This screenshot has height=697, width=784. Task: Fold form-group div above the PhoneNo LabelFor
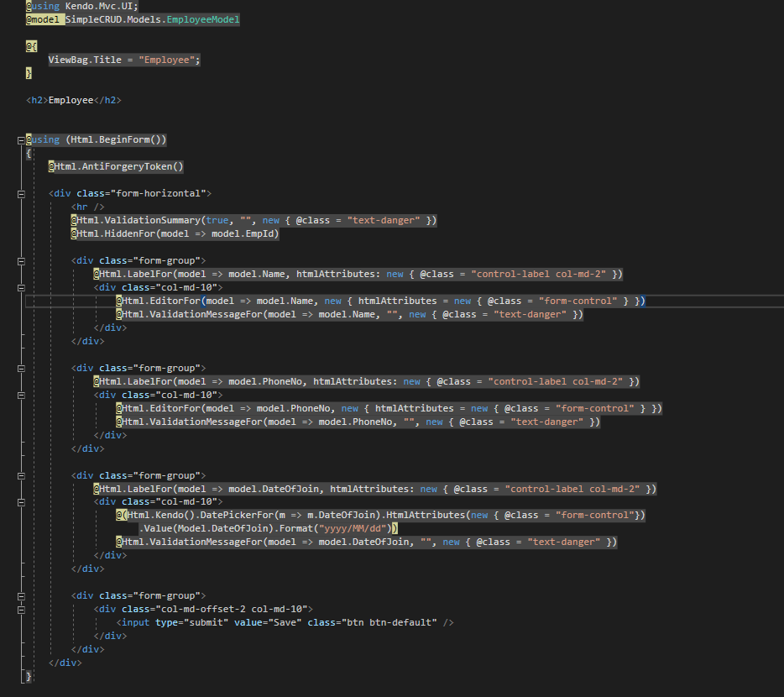tap(20, 369)
